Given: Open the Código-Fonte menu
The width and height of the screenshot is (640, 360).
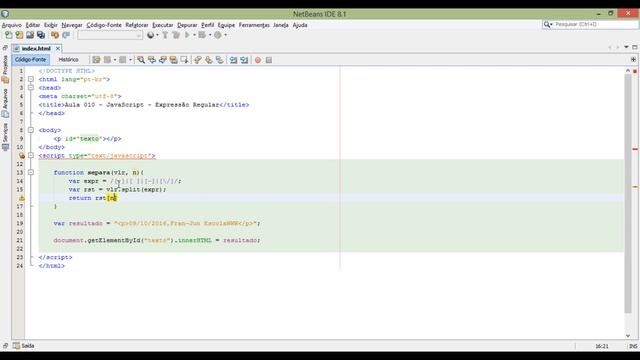Looking at the screenshot, I should (104, 25).
